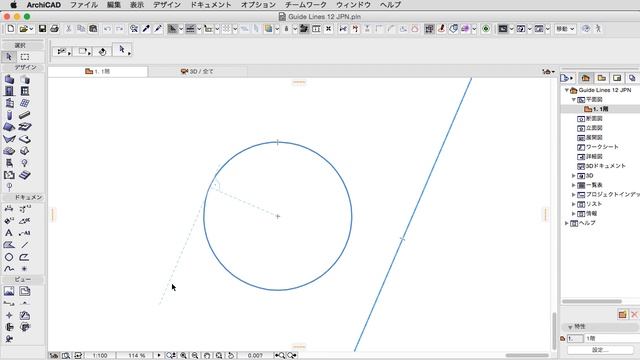This screenshot has width=640, height=360.
Task: Expand the 一覧表 schedules node
Action: click(573, 185)
